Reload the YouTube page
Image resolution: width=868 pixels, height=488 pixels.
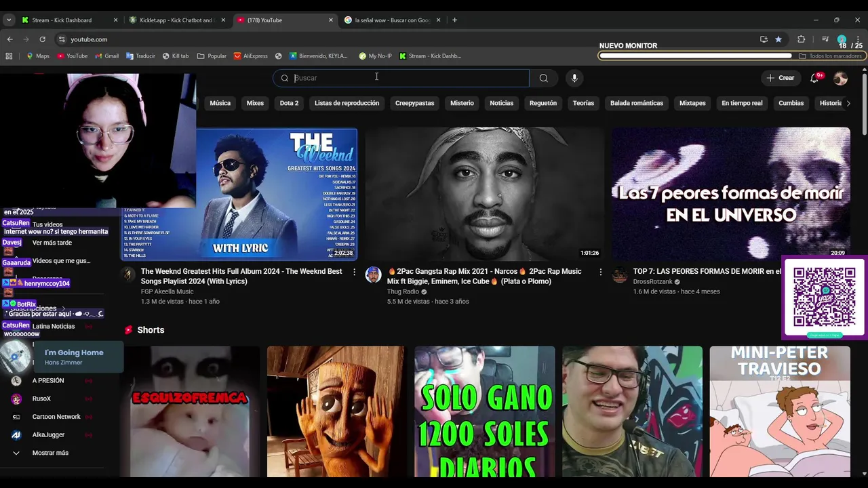42,39
